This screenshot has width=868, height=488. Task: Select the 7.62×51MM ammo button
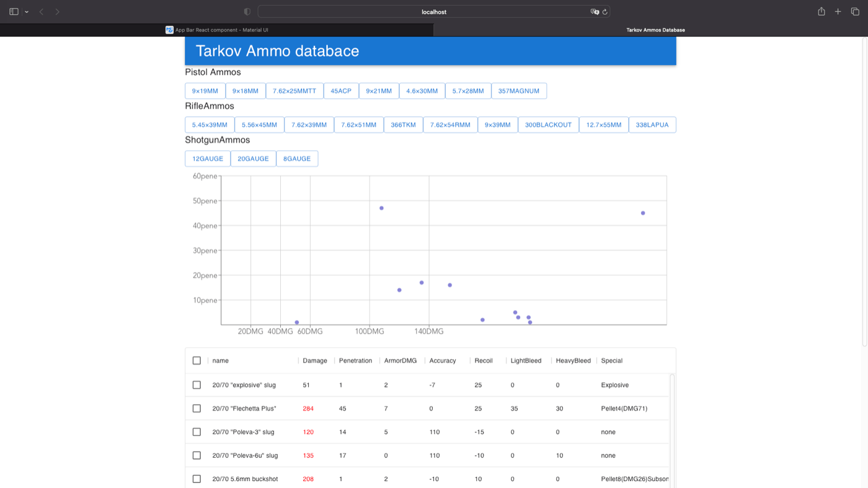(359, 125)
